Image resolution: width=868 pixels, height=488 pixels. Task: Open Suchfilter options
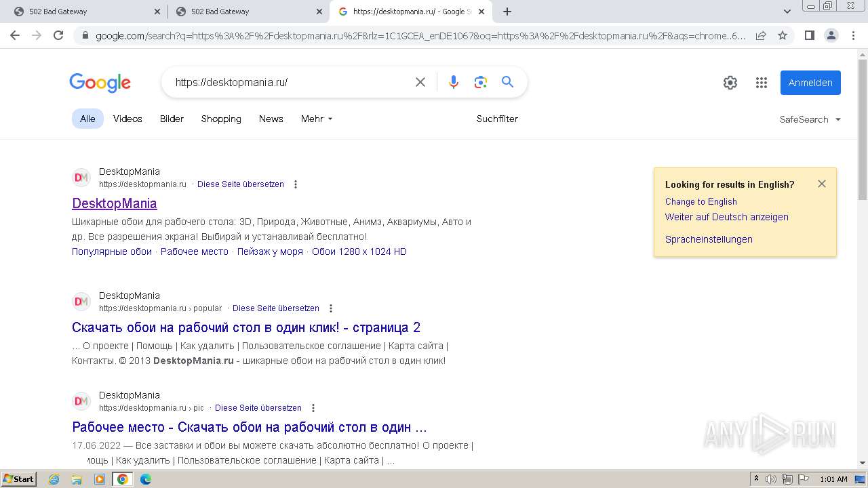click(497, 119)
